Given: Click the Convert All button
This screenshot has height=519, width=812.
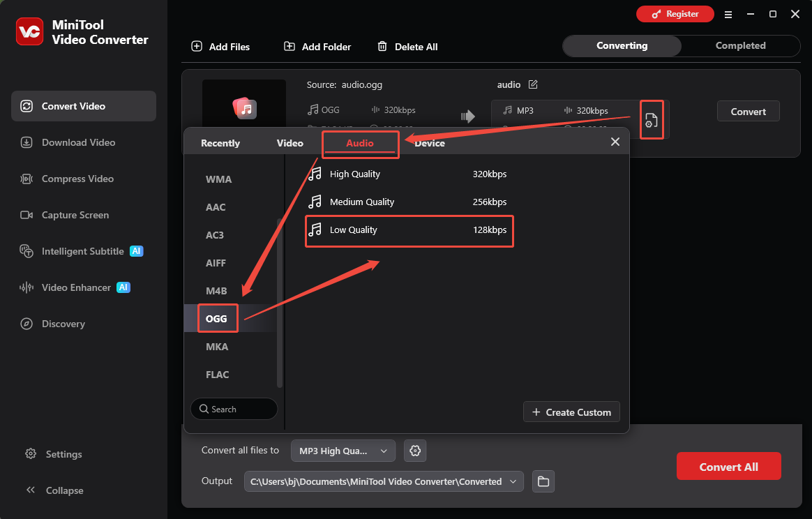Looking at the screenshot, I should (728, 467).
